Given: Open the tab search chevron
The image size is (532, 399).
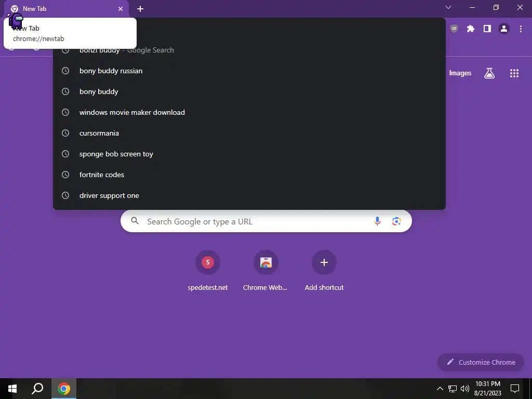Looking at the screenshot, I should point(448,7).
